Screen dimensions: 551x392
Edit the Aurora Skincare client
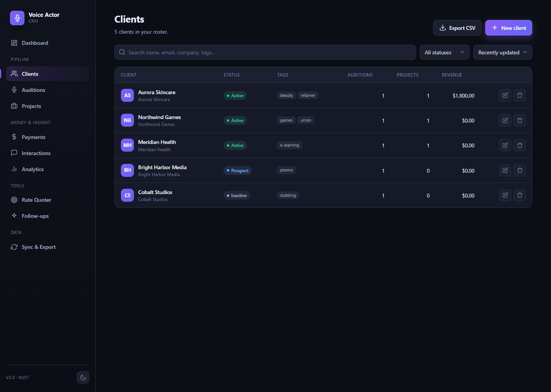505,95
